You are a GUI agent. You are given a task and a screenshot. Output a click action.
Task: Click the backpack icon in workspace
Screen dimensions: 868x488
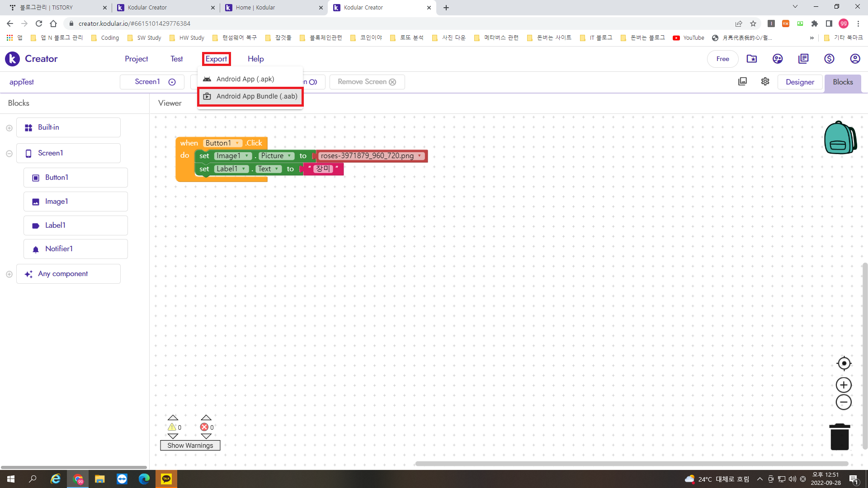840,138
